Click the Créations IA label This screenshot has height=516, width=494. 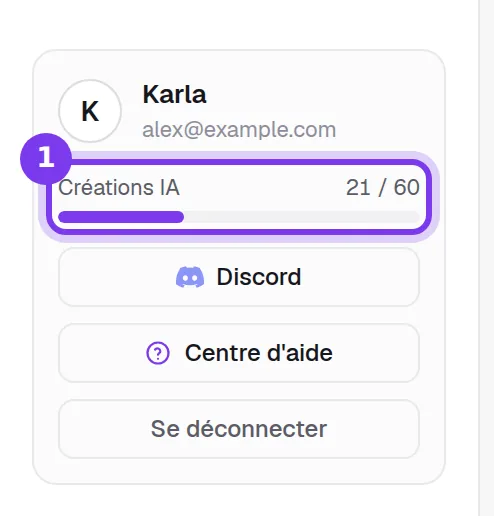tap(119, 187)
